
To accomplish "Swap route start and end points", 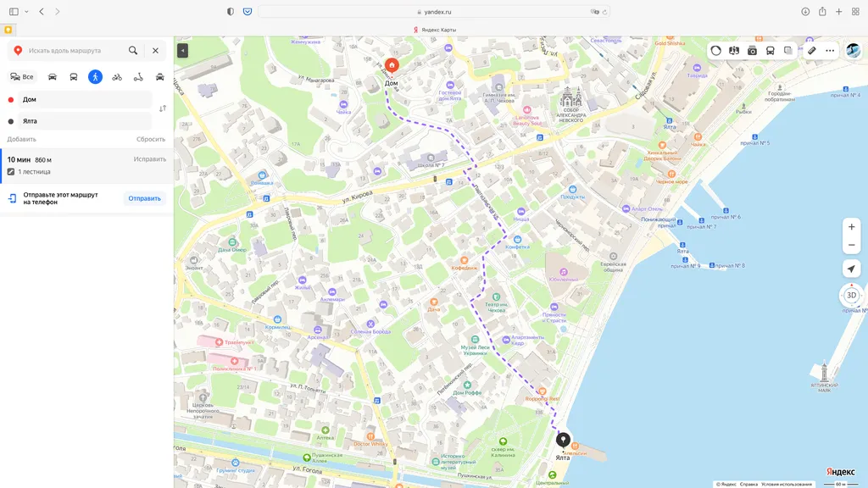I will pos(162,110).
